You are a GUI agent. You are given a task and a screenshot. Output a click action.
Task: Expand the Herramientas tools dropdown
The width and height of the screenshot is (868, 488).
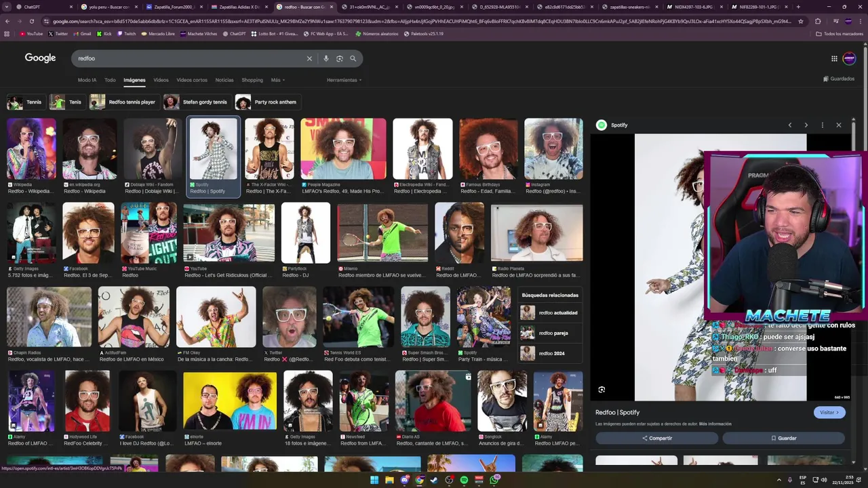pos(344,80)
